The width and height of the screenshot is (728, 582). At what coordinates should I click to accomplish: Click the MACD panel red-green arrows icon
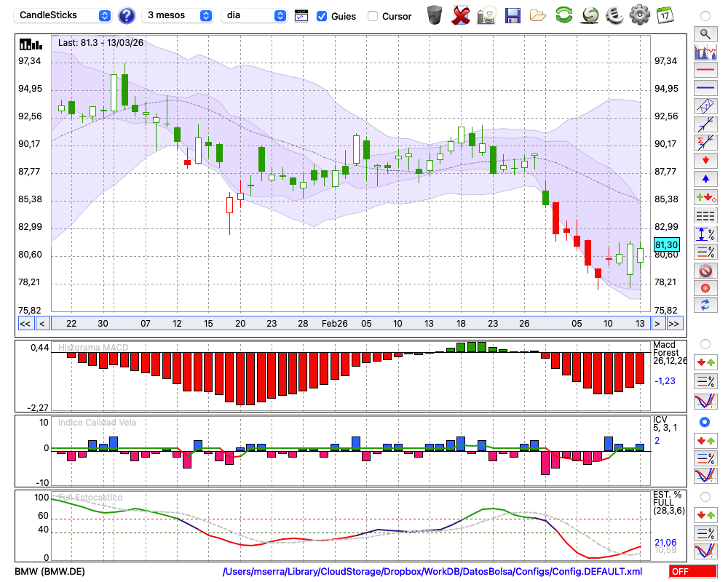705,362
